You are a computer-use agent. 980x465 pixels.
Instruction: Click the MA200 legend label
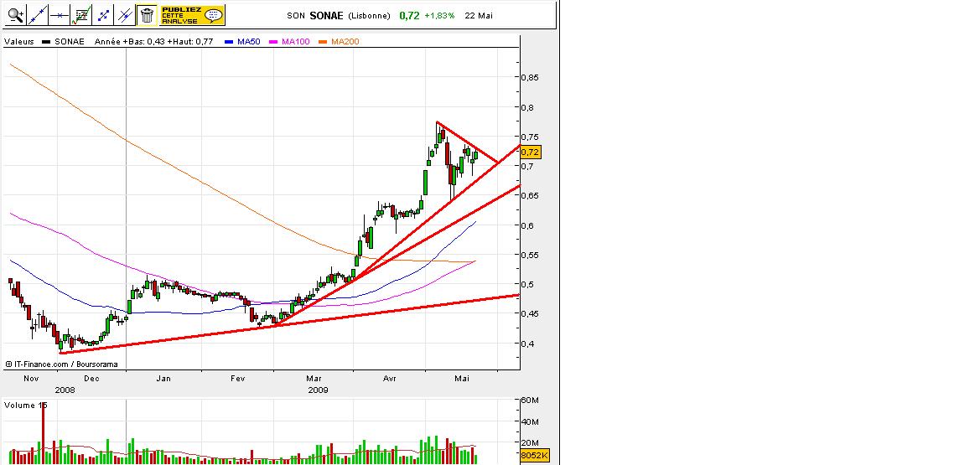345,42
